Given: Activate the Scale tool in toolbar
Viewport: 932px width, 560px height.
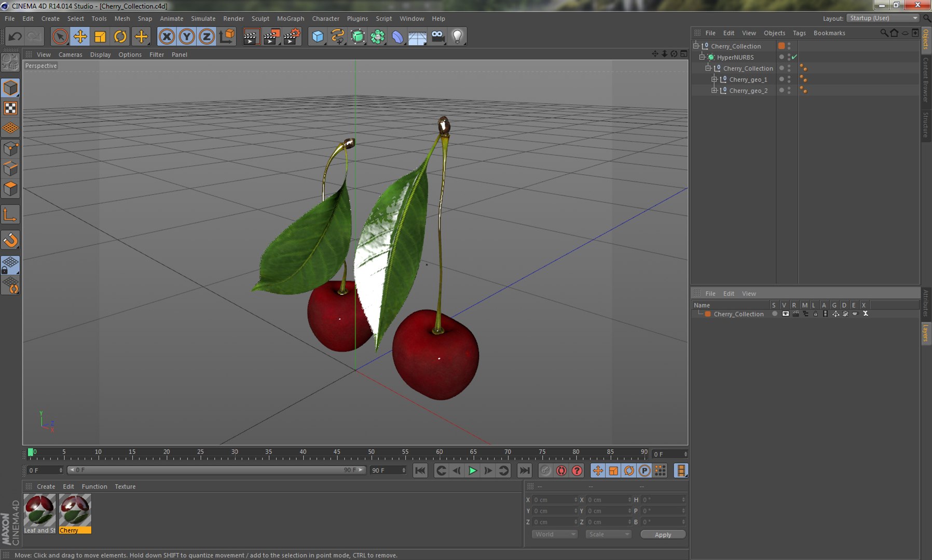Looking at the screenshot, I should pyautogui.click(x=100, y=36).
